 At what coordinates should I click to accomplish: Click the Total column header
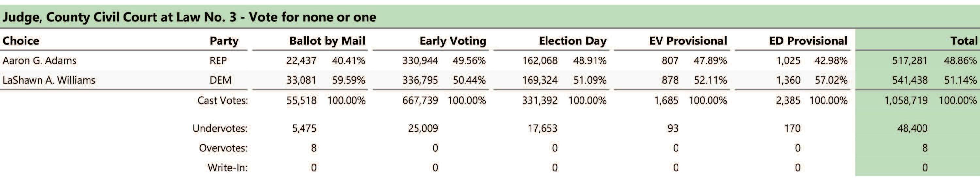coord(964,41)
